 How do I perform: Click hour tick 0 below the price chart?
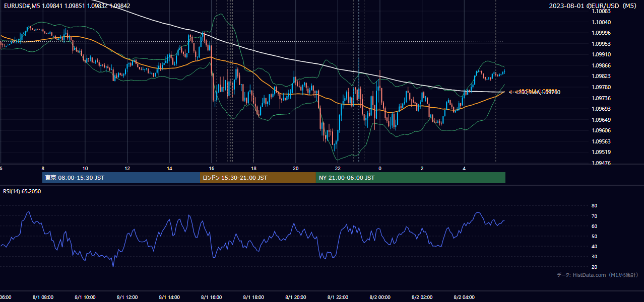380,169
